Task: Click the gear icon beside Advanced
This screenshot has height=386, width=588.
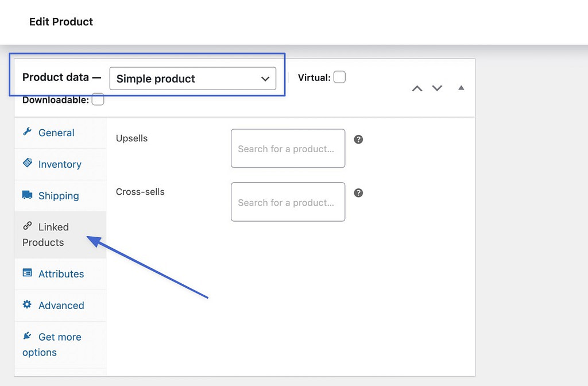Action: tap(27, 305)
